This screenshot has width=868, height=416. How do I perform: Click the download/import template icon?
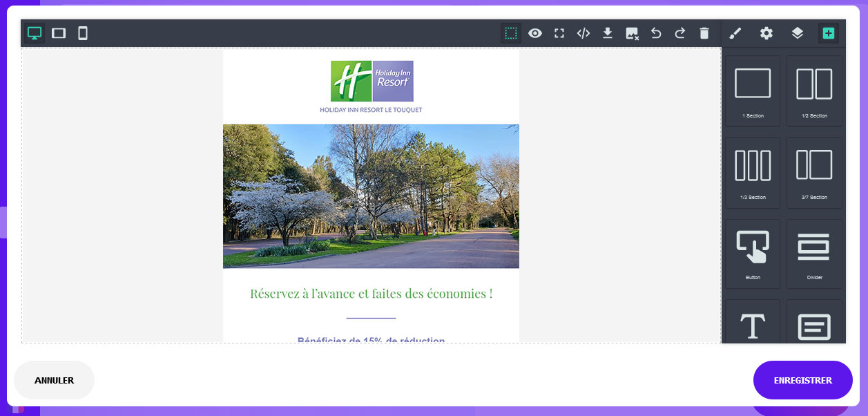[x=608, y=33]
